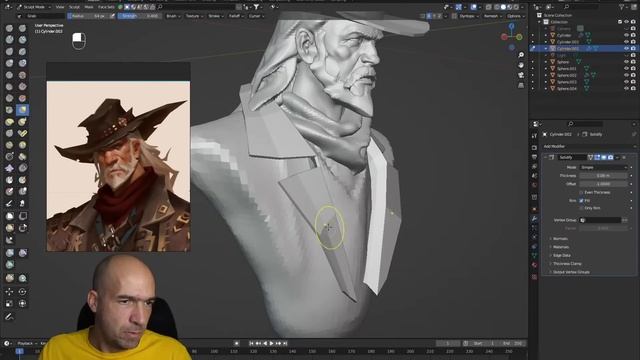Toggle Solidify modifier show in render
Screen dimensions: 640x360
[610, 157]
